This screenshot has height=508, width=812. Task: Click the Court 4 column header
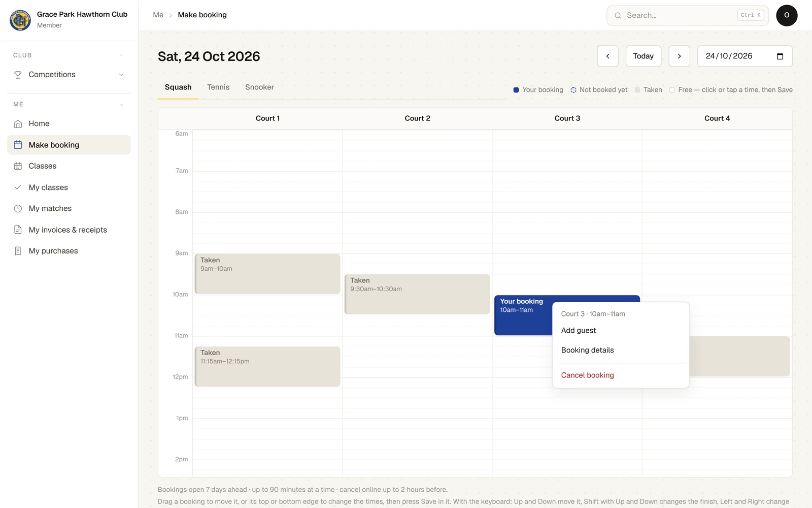(x=717, y=118)
